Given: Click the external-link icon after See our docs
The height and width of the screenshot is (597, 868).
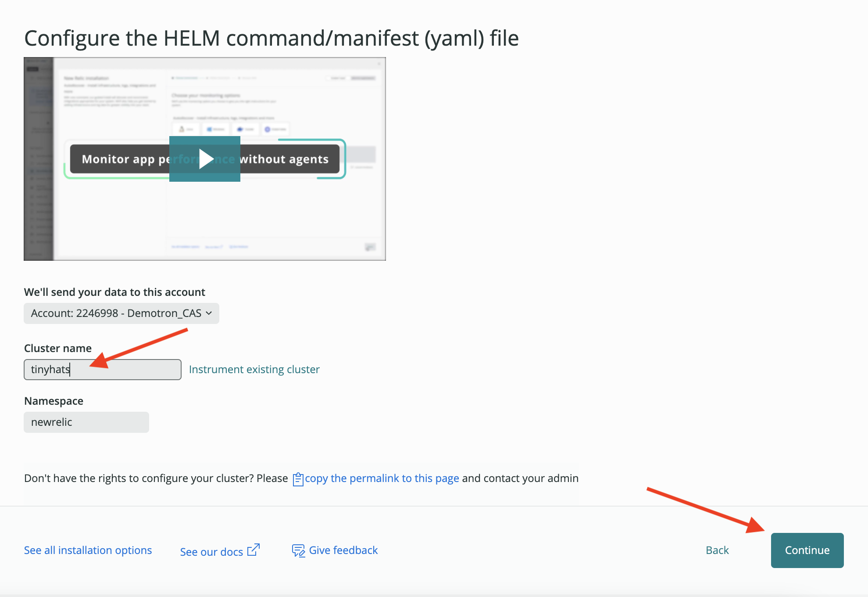Looking at the screenshot, I should [254, 550].
